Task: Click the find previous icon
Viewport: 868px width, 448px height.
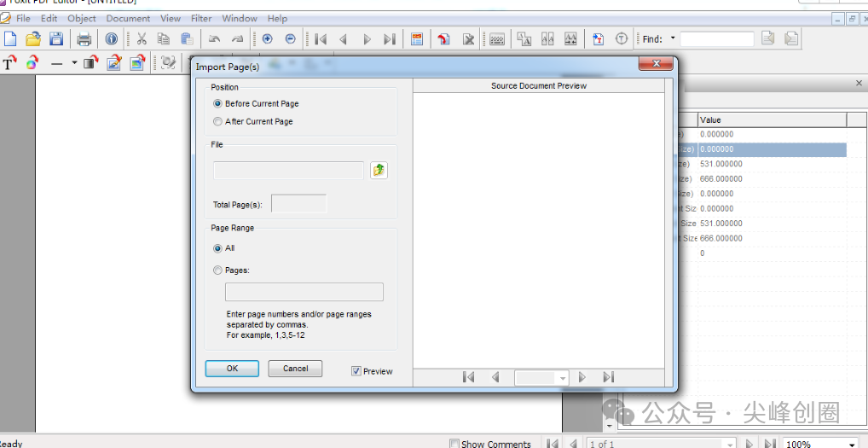Action: click(767, 38)
